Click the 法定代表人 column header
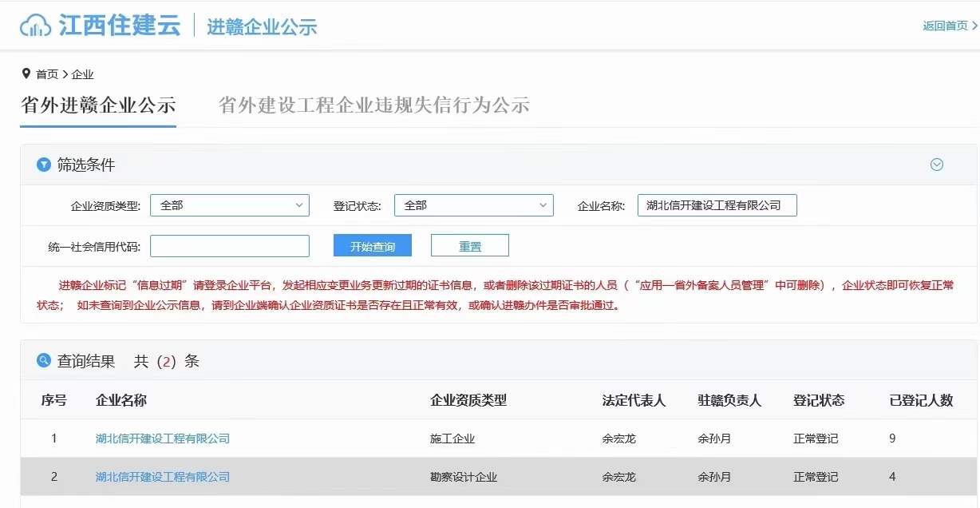Screen dimensions: 980x508 coord(634,400)
